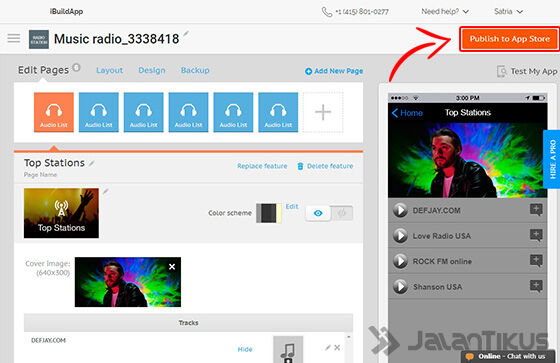Toggle the code view mode button
Screen dimensions: 560x363
(x=342, y=213)
